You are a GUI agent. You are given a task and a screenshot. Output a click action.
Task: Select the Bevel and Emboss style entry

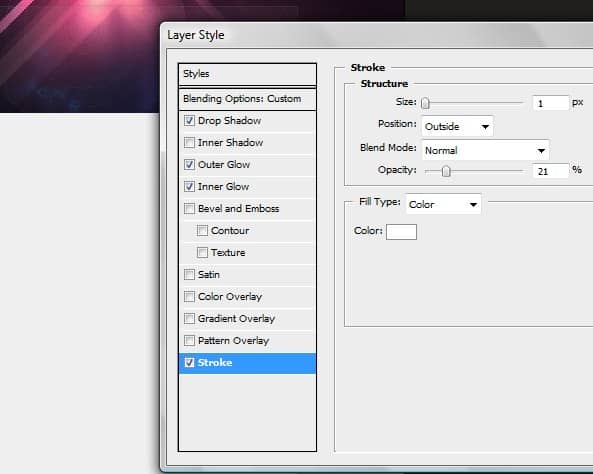(x=238, y=209)
